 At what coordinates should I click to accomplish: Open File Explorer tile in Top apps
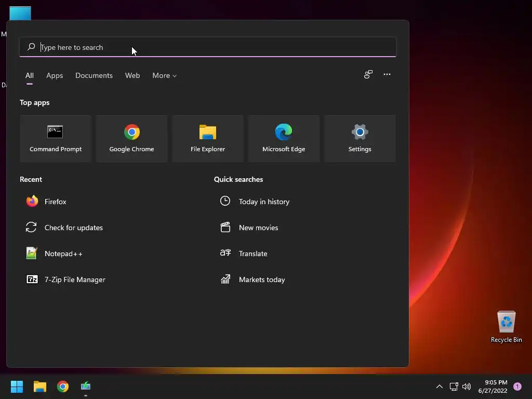click(x=208, y=139)
